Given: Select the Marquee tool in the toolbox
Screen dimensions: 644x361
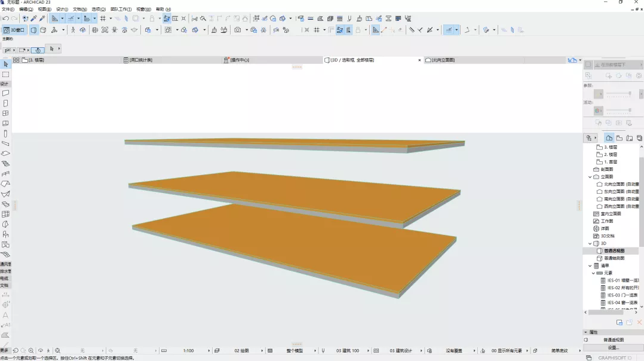Looking at the screenshot, I should (x=5, y=75).
